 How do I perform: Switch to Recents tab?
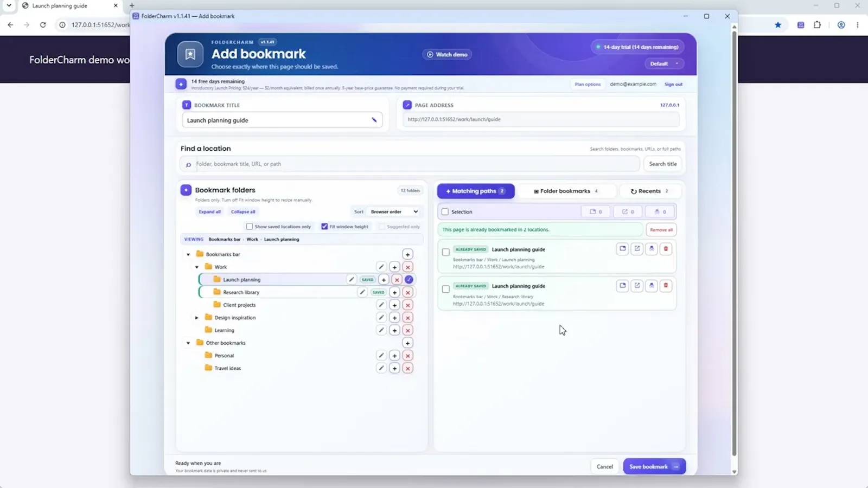click(649, 191)
